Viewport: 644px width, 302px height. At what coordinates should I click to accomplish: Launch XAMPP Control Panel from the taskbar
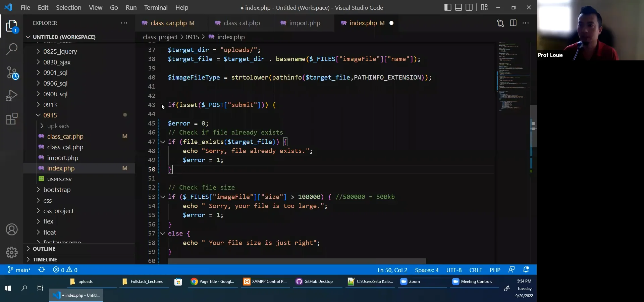point(265,282)
